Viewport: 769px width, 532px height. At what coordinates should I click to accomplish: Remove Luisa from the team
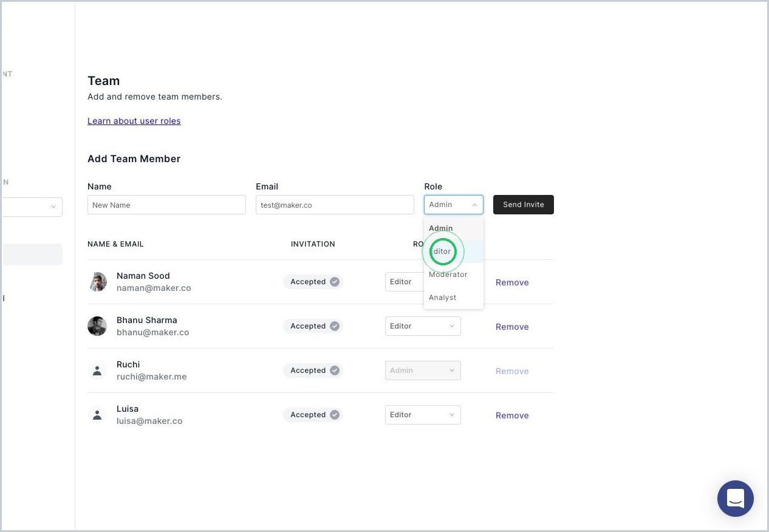coord(512,415)
